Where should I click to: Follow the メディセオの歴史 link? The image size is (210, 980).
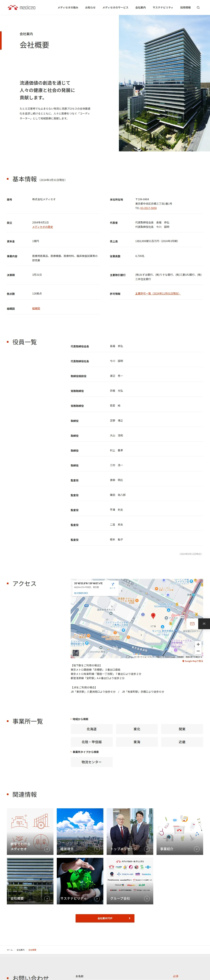(x=42, y=227)
